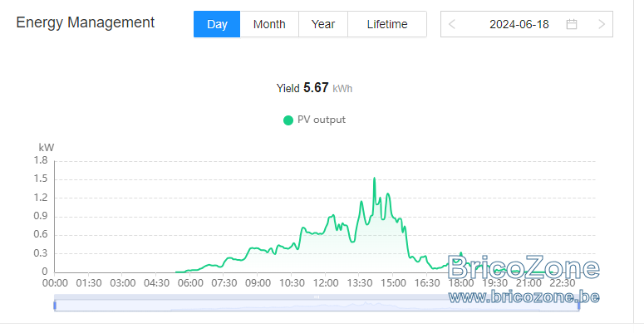Switch to the Day view tab
The width and height of the screenshot is (644, 333).
217,24
